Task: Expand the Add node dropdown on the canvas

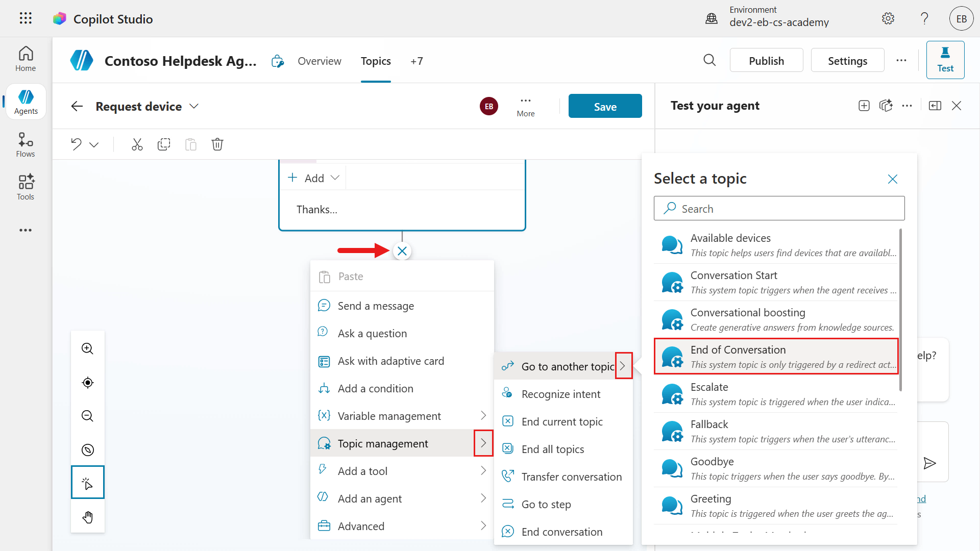Action: click(x=335, y=178)
